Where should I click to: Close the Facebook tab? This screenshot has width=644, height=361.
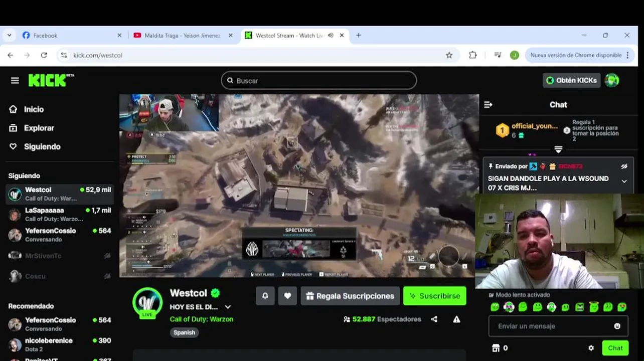[x=119, y=36]
